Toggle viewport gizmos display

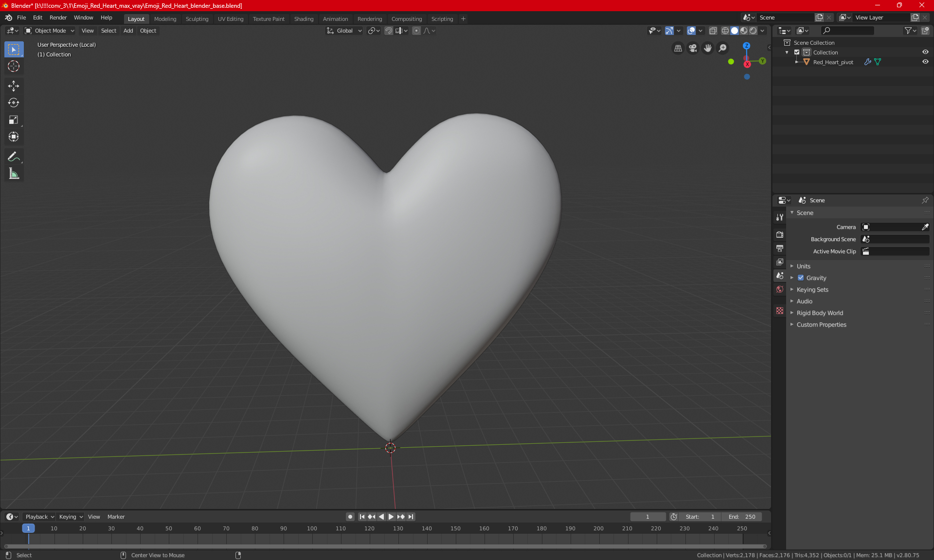(669, 31)
